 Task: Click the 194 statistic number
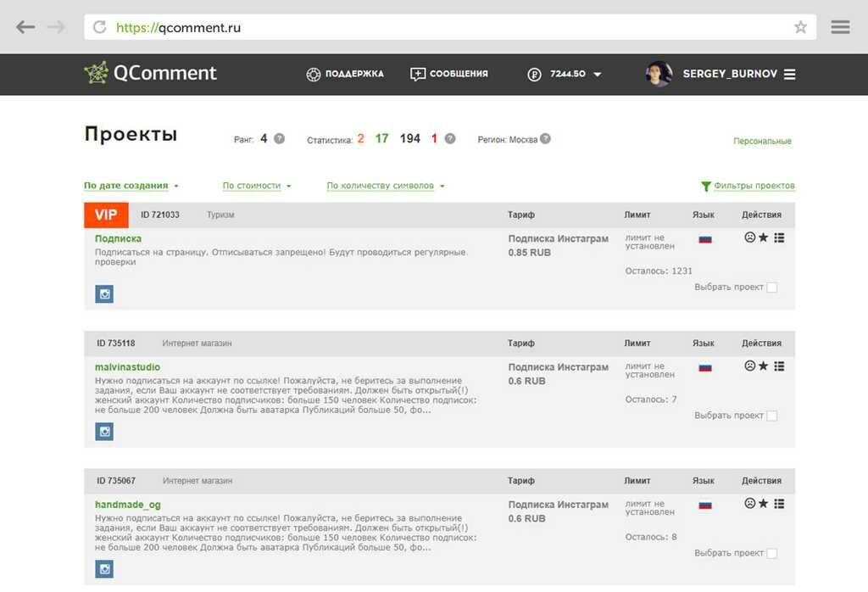410,138
